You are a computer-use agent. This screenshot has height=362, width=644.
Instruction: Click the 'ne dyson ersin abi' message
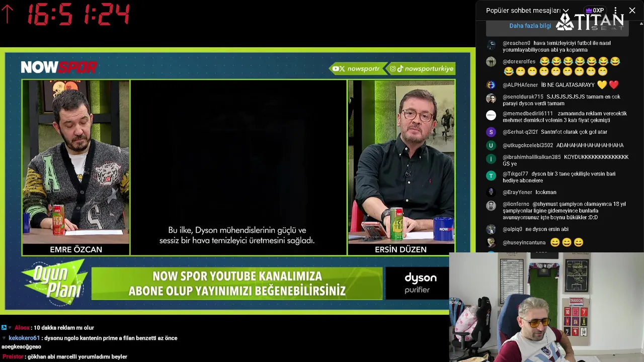(547, 229)
